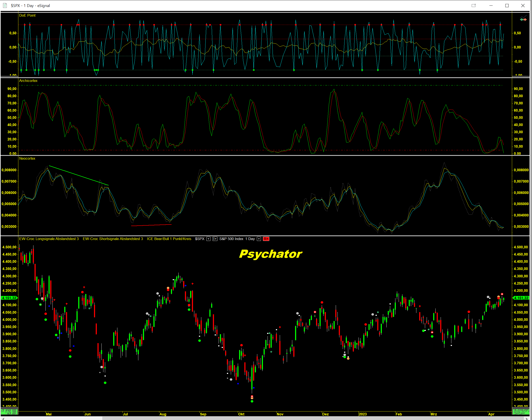The image size is (532, 420).
Task: Click the red R dropdown button
Action: pos(266,239)
